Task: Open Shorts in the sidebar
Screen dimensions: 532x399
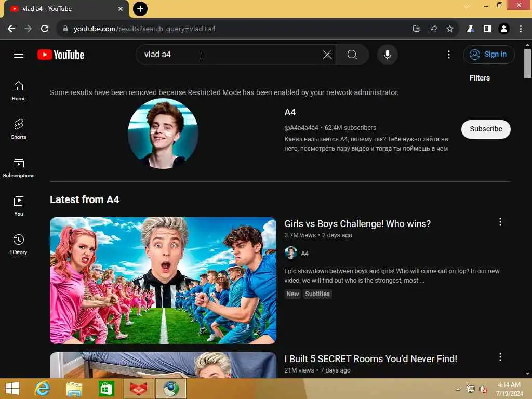Action: point(19,129)
